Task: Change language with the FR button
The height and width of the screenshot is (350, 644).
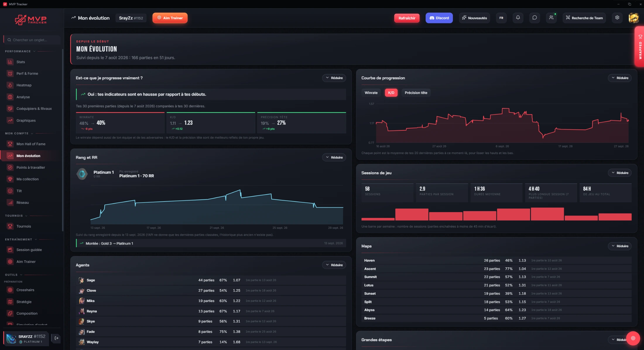Action: pyautogui.click(x=501, y=18)
